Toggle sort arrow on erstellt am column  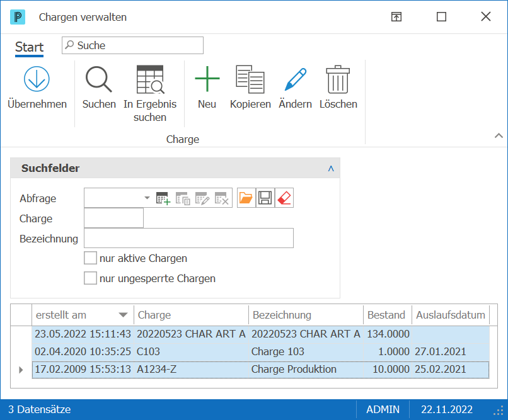123,315
